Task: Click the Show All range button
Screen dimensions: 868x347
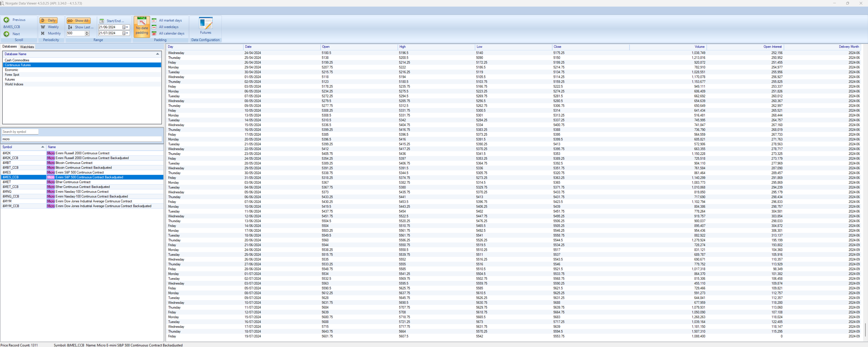Action: tap(79, 21)
